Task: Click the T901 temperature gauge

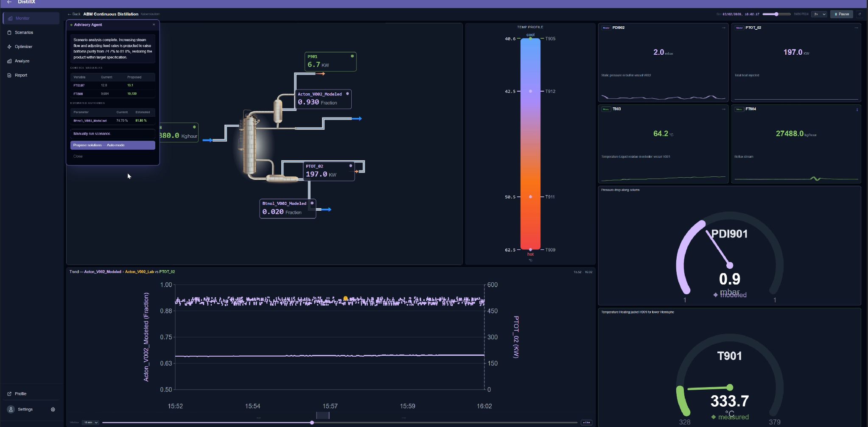Action: click(730, 380)
